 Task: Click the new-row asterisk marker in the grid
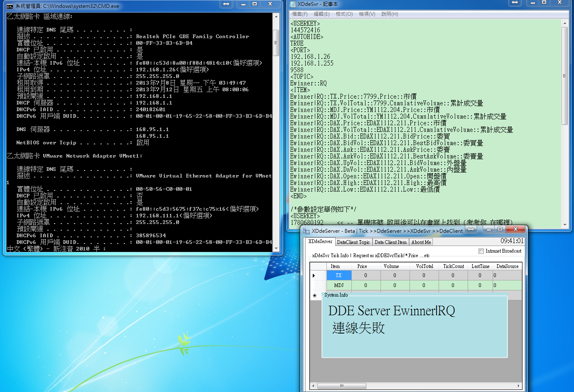(314, 295)
